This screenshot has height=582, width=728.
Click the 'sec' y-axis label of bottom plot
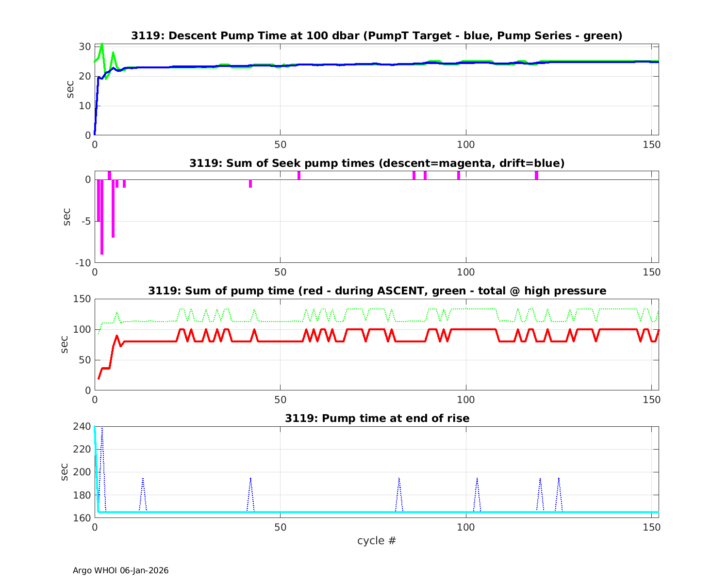point(65,471)
